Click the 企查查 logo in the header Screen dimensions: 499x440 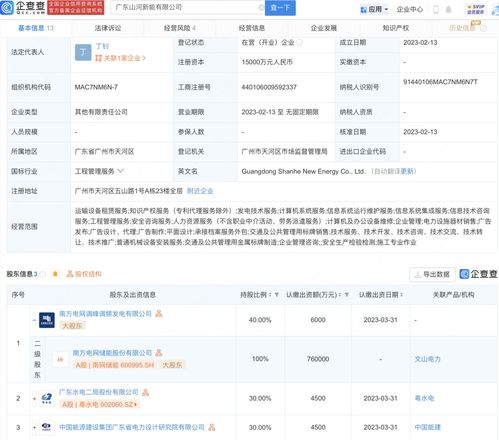click(x=23, y=7)
